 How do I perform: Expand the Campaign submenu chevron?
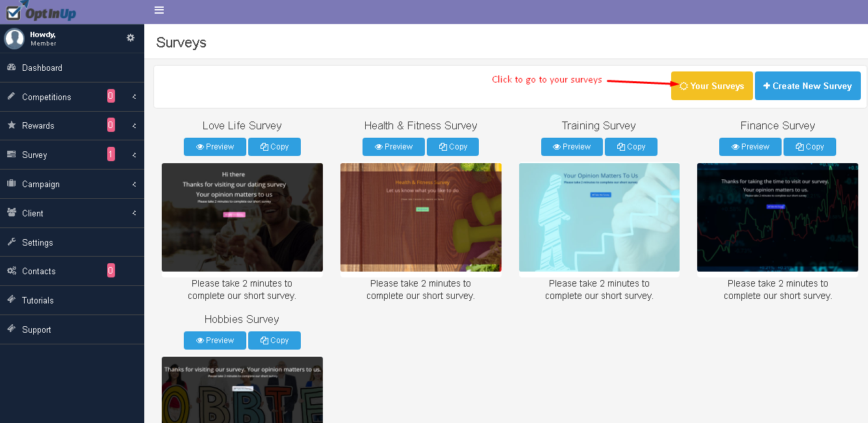point(134,184)
